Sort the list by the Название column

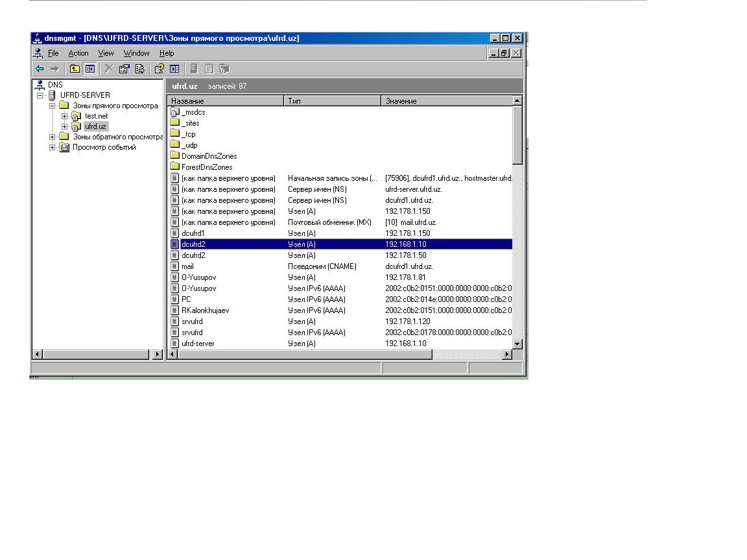click(x=226, y=101)
